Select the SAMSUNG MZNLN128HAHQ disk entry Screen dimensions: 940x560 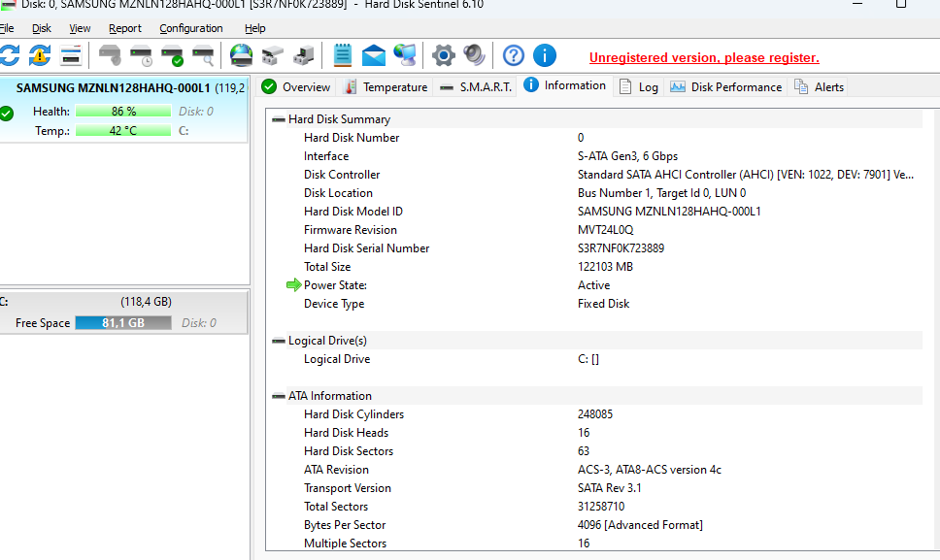pyautogui.click(x=114, y=87)
